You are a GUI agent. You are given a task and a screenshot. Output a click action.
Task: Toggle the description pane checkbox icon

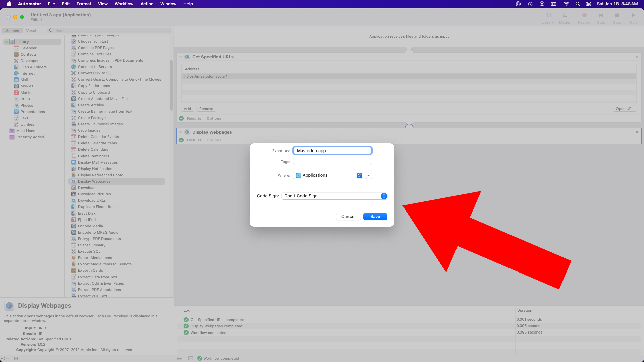[x=16, y=358]
